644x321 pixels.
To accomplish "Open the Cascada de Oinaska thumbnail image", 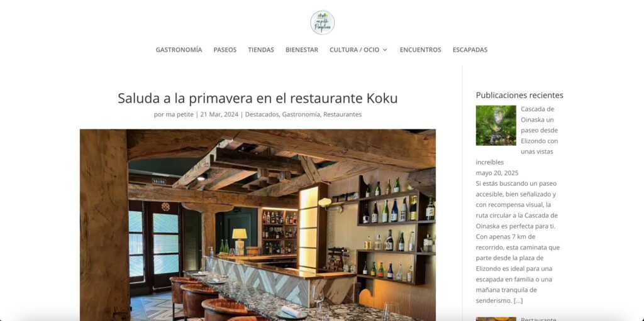I will click(496, 126).
